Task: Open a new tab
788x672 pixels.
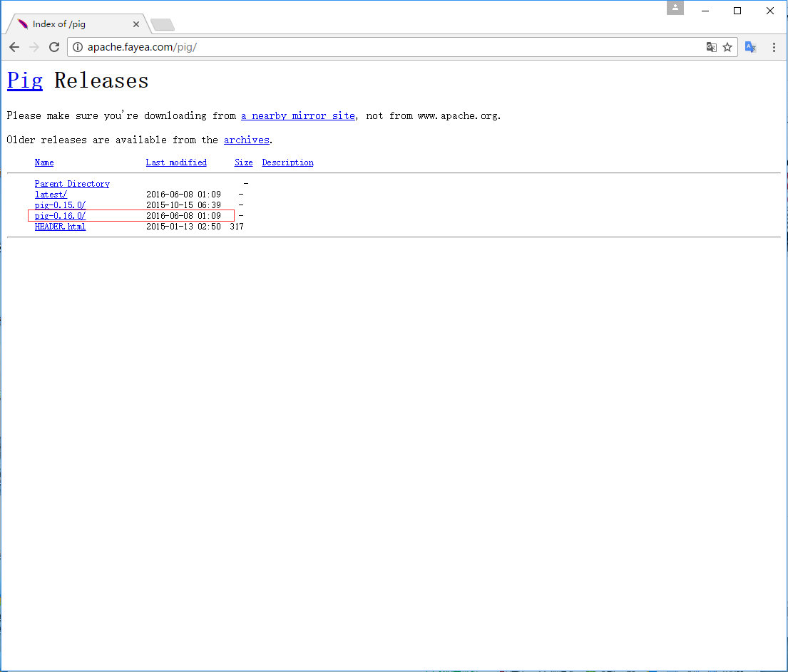Action: (163, 26)
